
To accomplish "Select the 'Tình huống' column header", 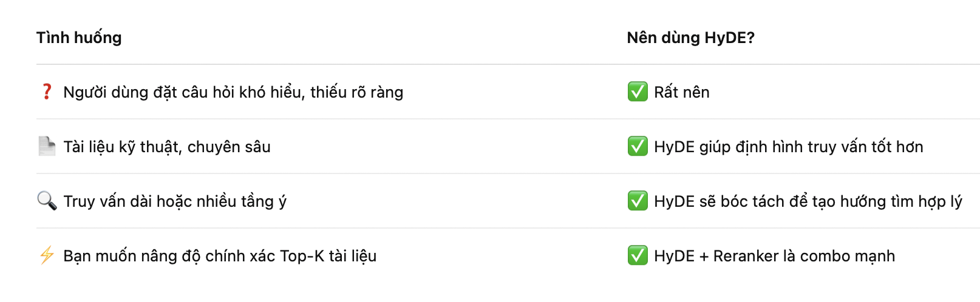I will tap(79, 38).
